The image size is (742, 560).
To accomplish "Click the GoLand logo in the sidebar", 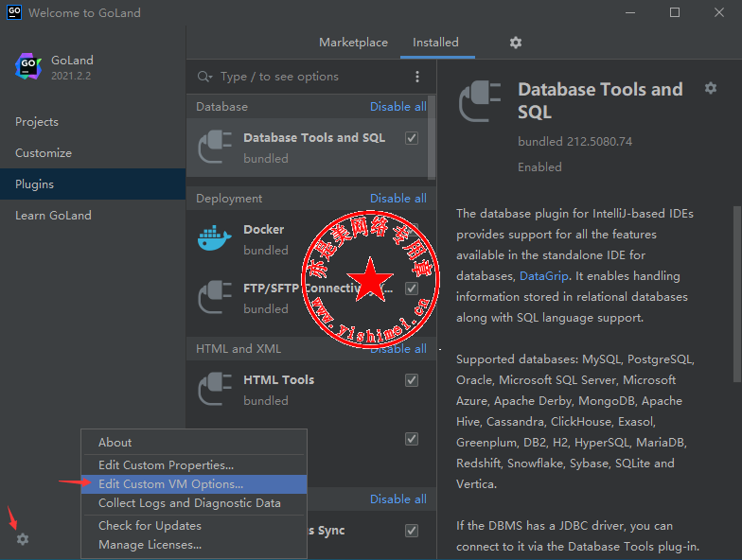I will [x=28, y=66].
